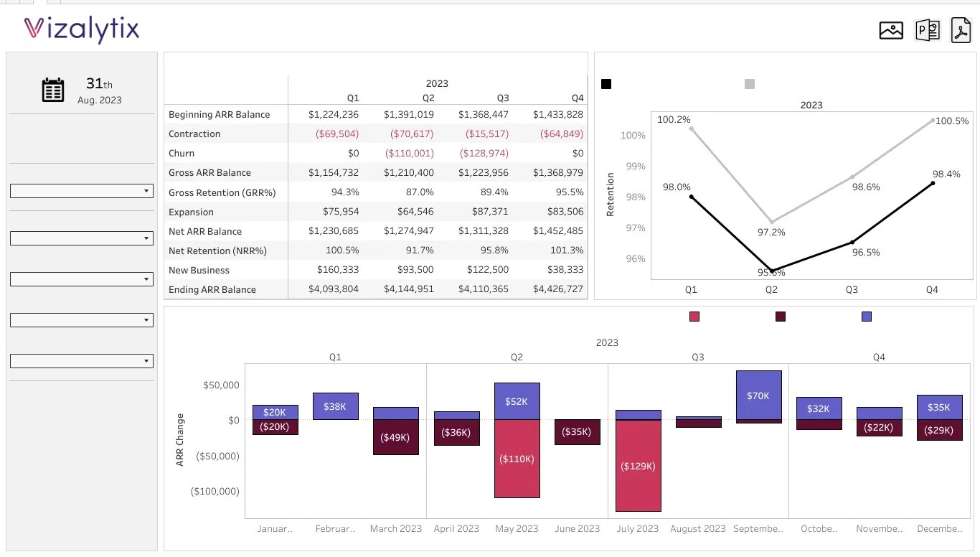Click the Net Retention (NRR%) row label

[x=217, y=251]
